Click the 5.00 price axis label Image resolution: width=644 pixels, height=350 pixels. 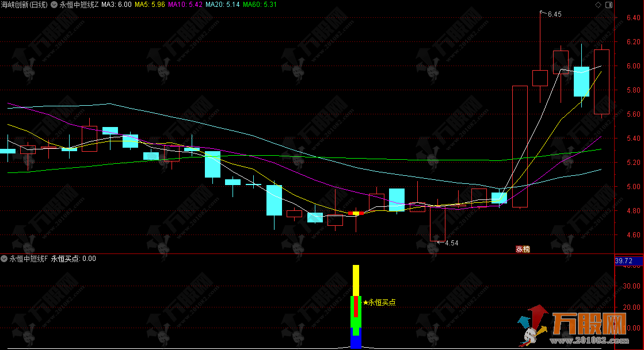pyautogui.click(x=633, y=187)
